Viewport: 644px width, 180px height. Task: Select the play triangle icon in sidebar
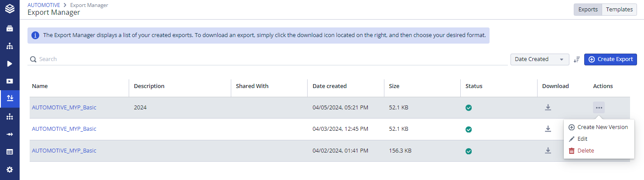10,64
